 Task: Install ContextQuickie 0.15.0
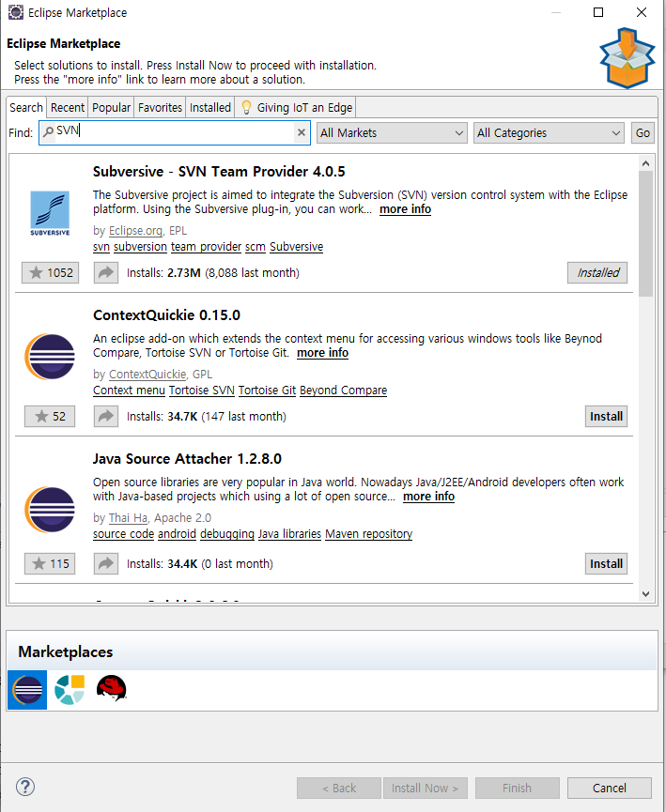(x=607, y=417)
